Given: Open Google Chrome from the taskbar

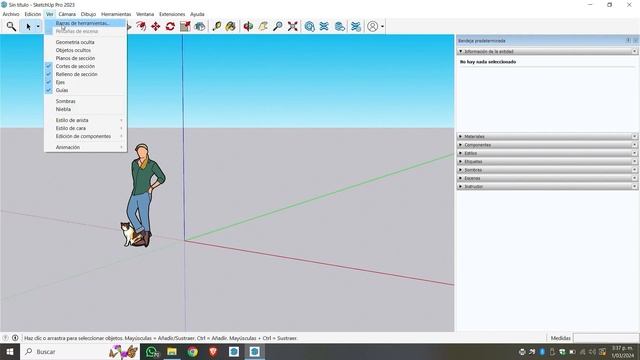Looking at the screenshot, I should pos(193,352).
